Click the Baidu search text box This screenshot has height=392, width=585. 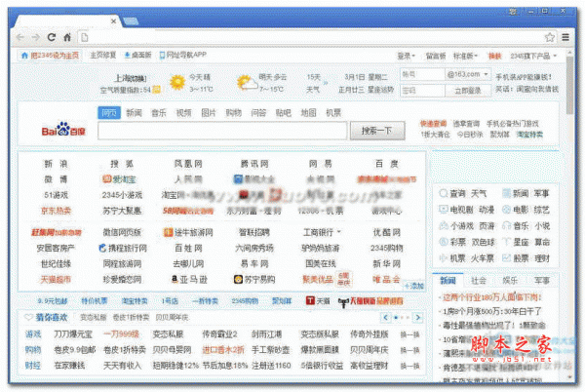click(x=222, y=131)
